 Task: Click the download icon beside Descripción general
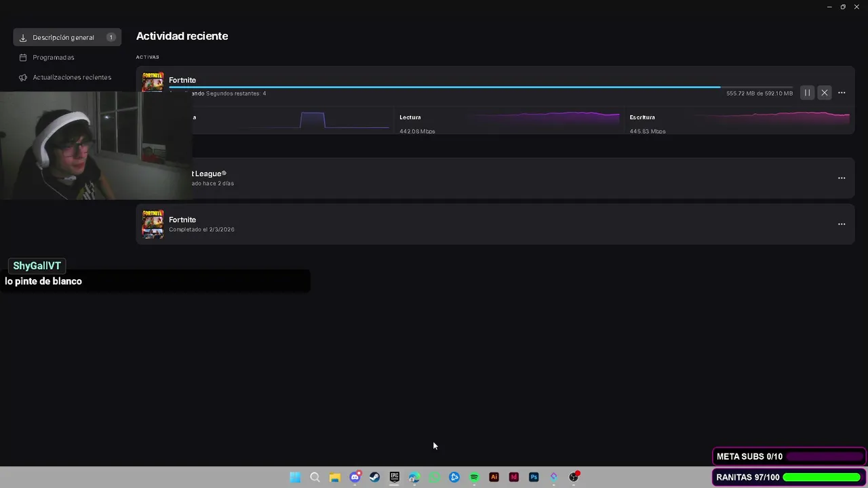click(x=23, y=37)
